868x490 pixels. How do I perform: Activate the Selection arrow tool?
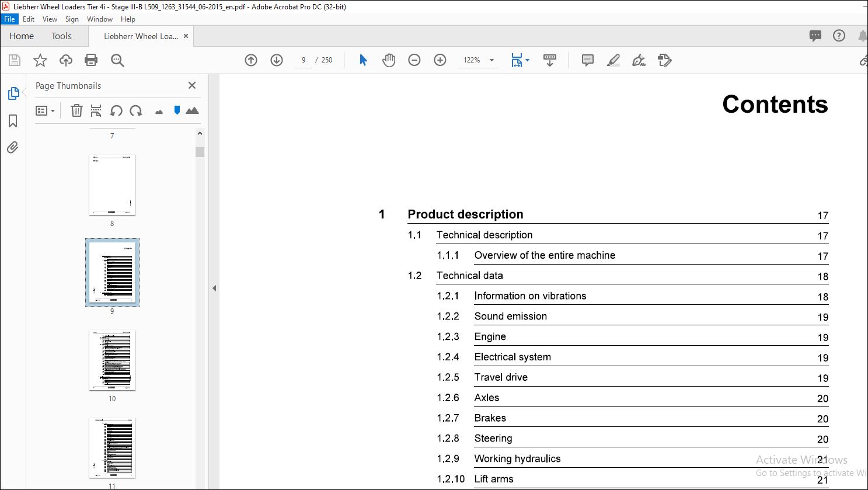(363, 60)
